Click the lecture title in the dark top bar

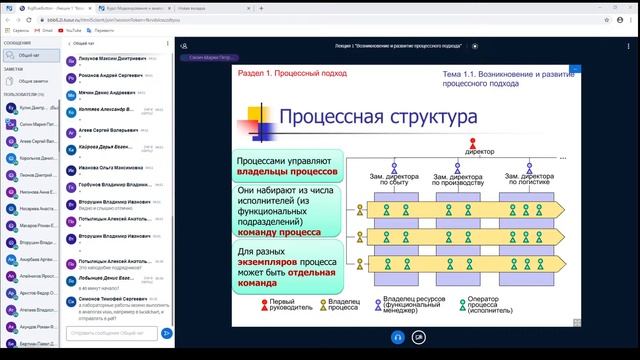coord(398,46)
